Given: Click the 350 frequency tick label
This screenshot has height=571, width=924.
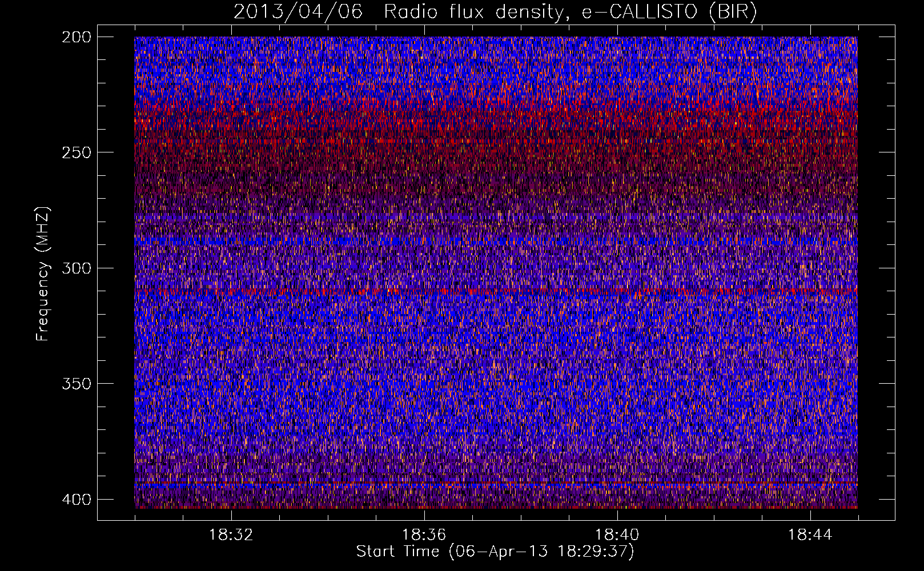Looking at the screenshot, I should coord(76,384).
